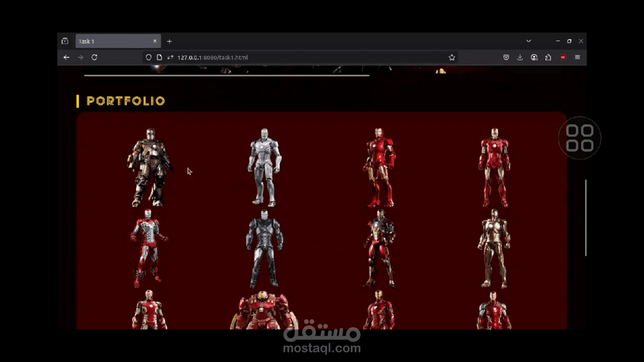Open the red and silver striped armor
The image size is (644, 362).
click(x=149, y=248)
